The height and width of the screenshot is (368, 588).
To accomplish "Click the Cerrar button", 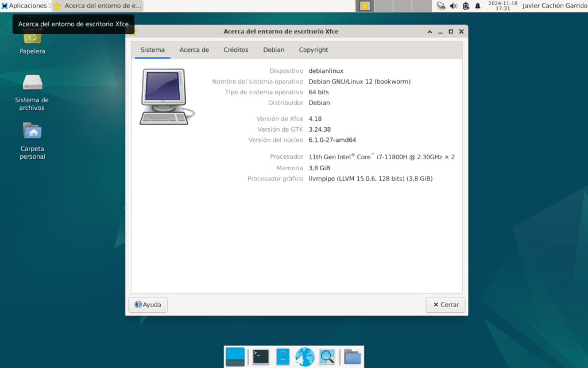I will (x=446, y=305).
